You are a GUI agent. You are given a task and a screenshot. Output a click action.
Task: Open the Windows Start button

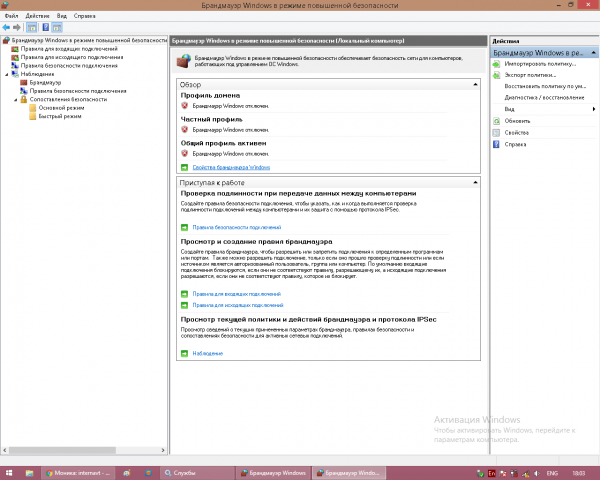[x=9, y=473]
